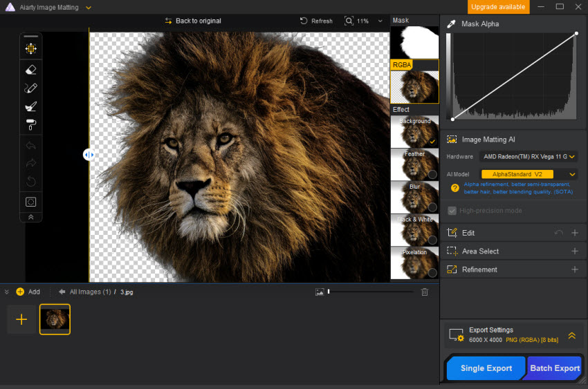Viewport: 588px width, 389px height.
Task: Expand the Area Select section
Action: (574, 252)
